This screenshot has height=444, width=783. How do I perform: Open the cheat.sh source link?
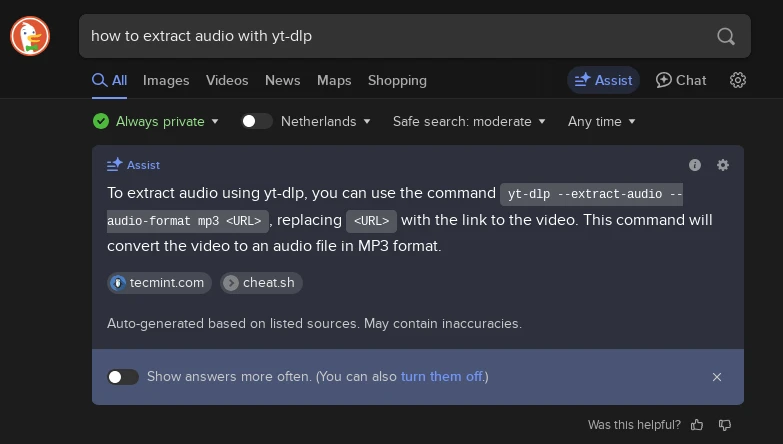(x=261, y=283)
